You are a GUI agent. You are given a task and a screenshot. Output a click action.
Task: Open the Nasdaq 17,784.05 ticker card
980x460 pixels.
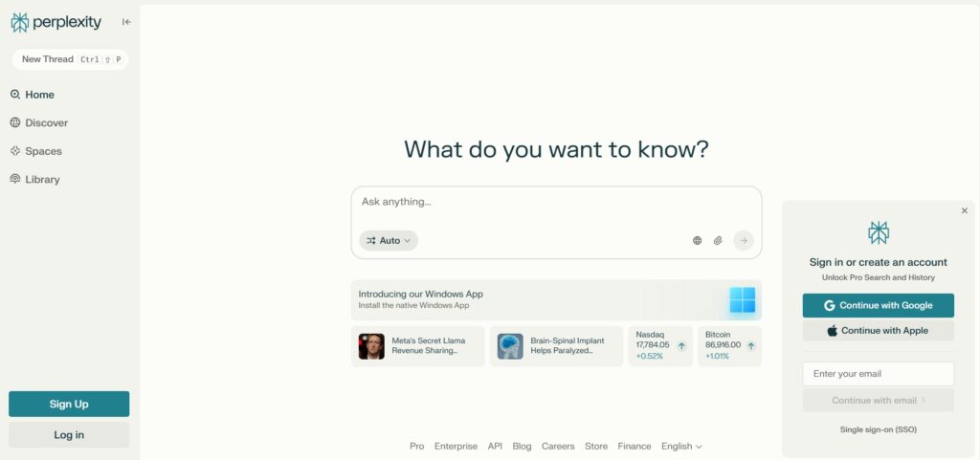(x=660, y=346)
